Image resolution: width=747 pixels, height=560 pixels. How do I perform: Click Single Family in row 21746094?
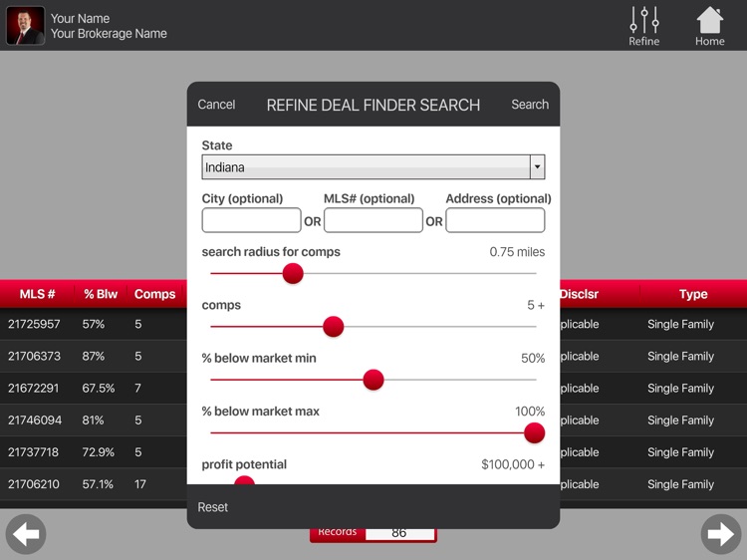pyautogui.click(x=680, y=420)
